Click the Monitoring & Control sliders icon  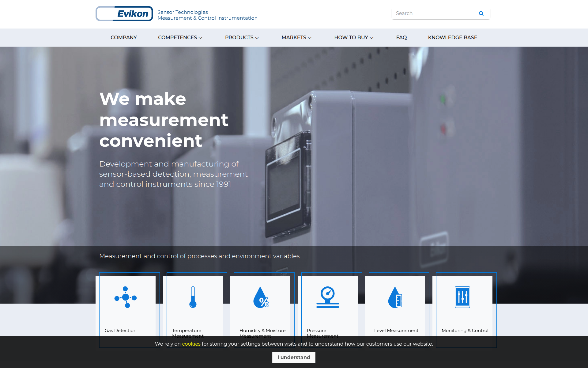point(462,297)
